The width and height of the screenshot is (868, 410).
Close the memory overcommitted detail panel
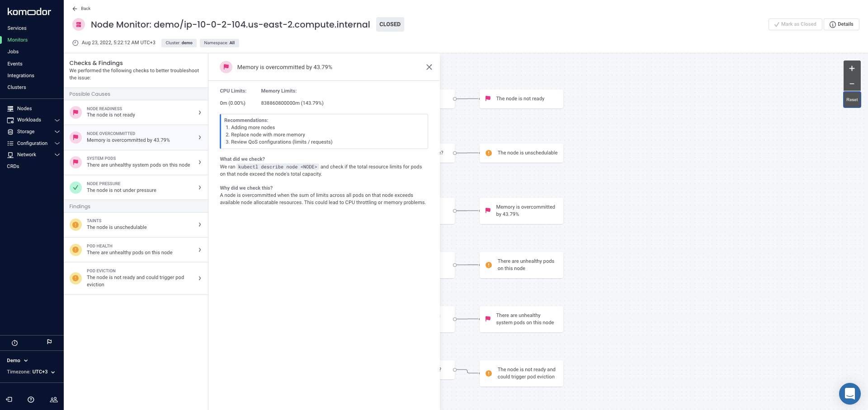[x=429, y=67]
